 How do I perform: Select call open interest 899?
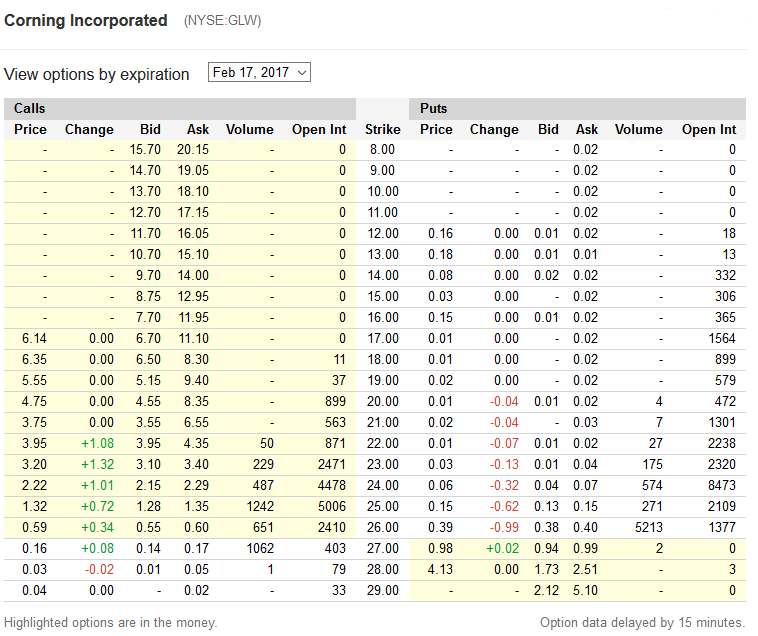[335, 402]
